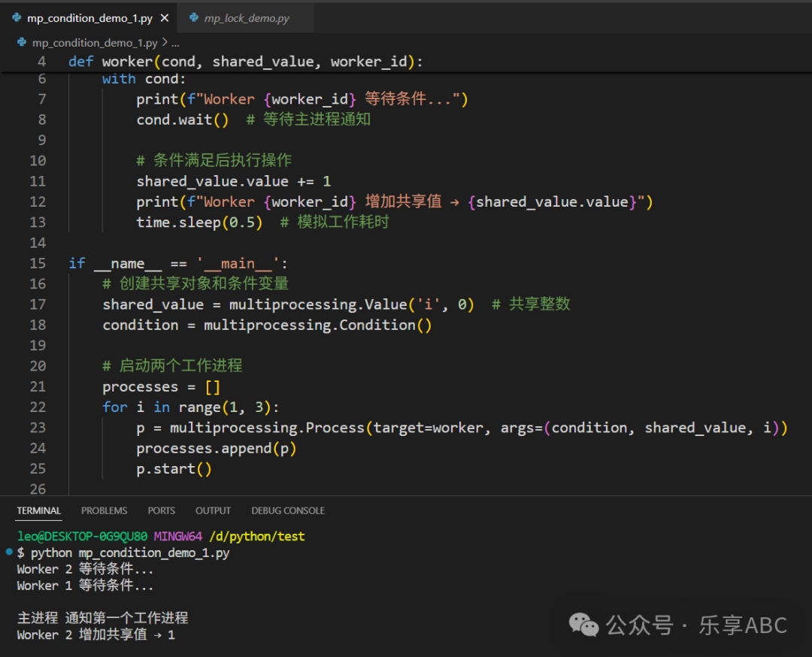The height and width of the screenshot is (657, 812).
Task: Open the OUTPUT panel tab
Action: coord(213,510)
